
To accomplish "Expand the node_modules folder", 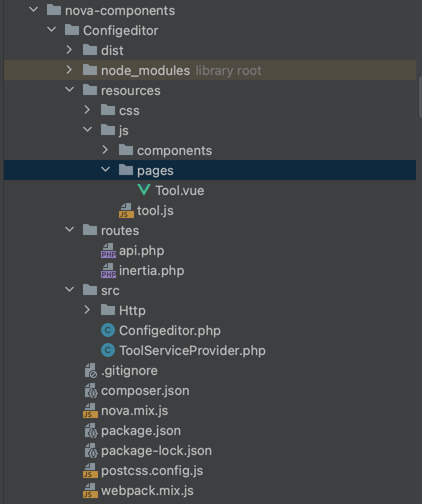I will pos(69,70).
